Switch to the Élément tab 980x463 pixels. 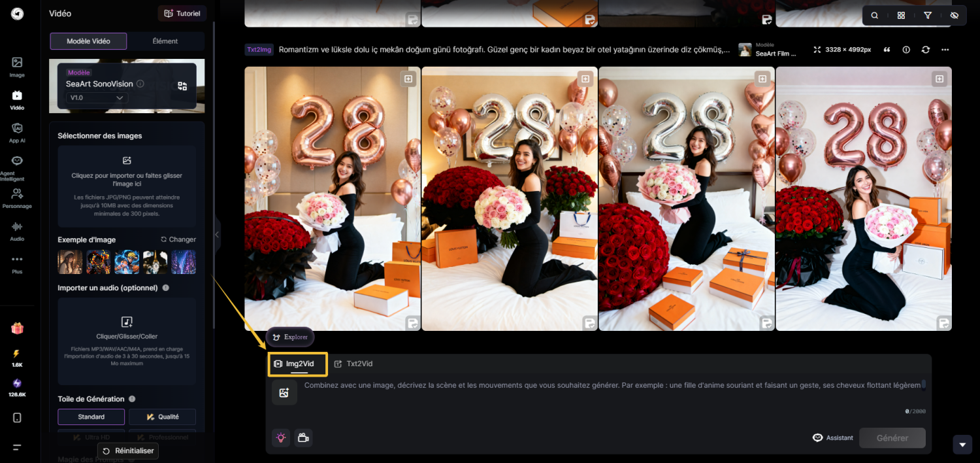tap(165, 41)
